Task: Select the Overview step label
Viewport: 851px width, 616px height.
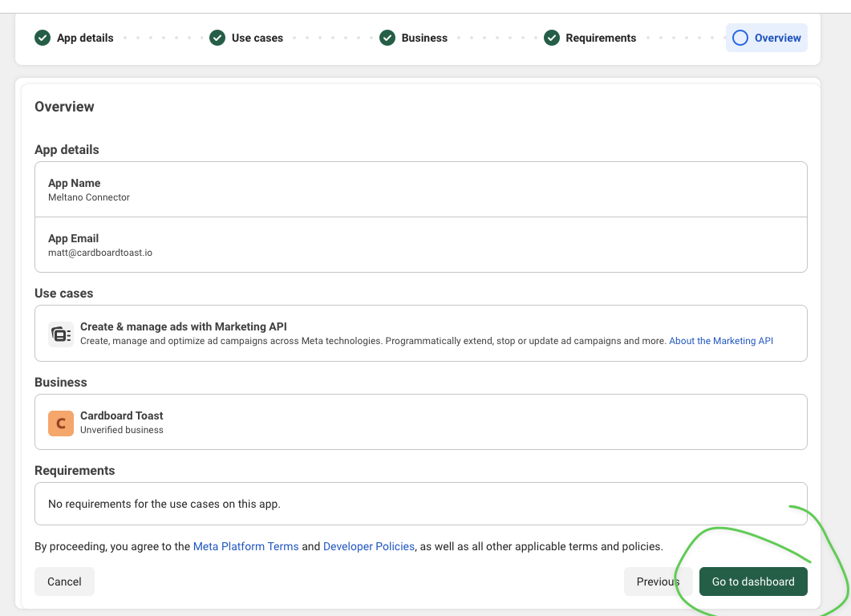Action: [777, 38]
